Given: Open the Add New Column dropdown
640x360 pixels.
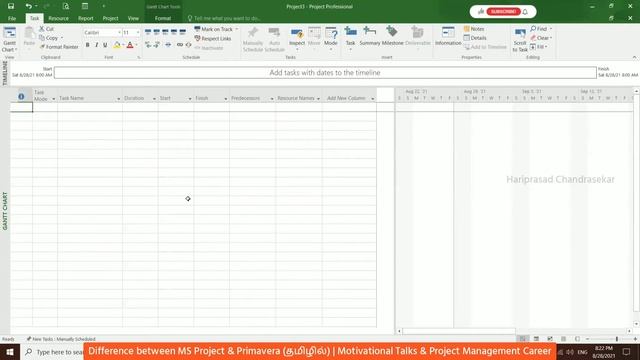Looking at the screenshot, I should pyautogui.click(x=372, y=99).
